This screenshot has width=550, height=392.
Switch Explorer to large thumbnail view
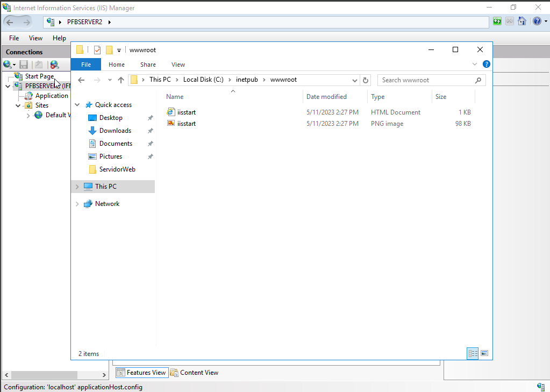(484, 353)
